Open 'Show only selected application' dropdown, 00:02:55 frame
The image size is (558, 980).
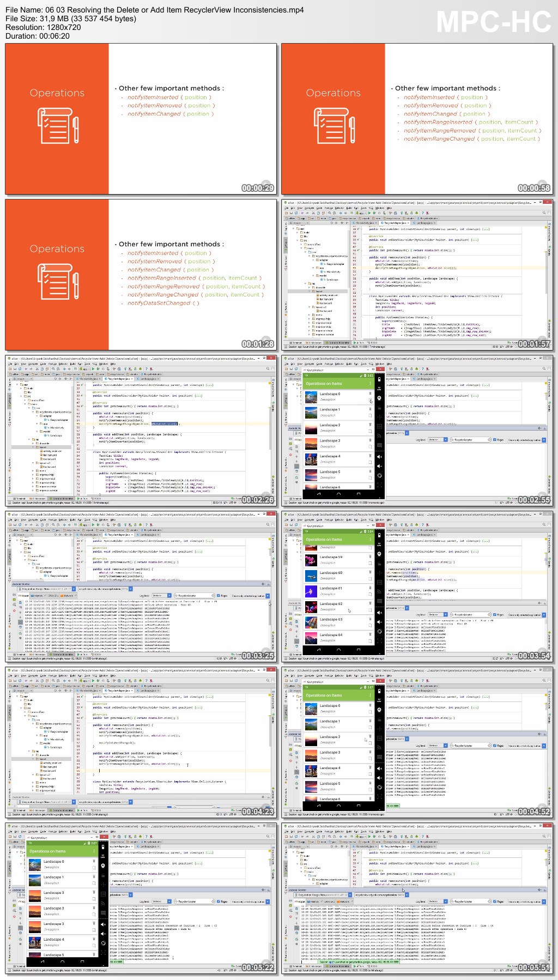tap(526, 440)
